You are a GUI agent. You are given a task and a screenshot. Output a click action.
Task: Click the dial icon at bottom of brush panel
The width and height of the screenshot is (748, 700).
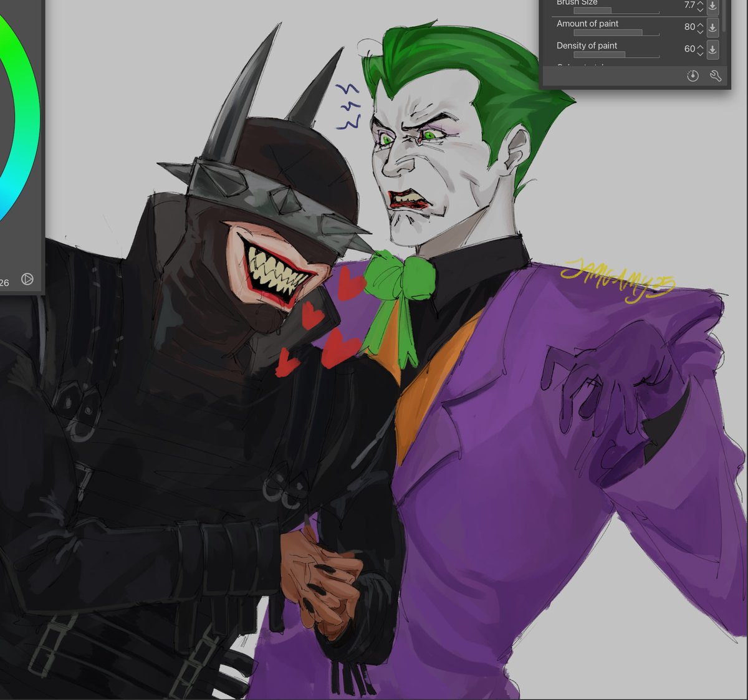[692, 75]
